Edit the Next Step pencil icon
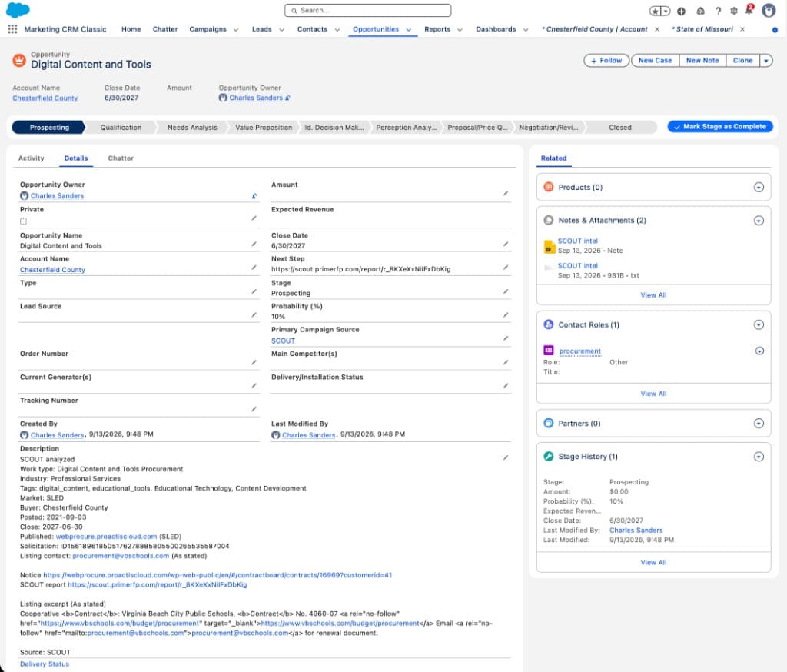This screenshot has width=787, height=672. pyautogui.click(x=506, y=268)
